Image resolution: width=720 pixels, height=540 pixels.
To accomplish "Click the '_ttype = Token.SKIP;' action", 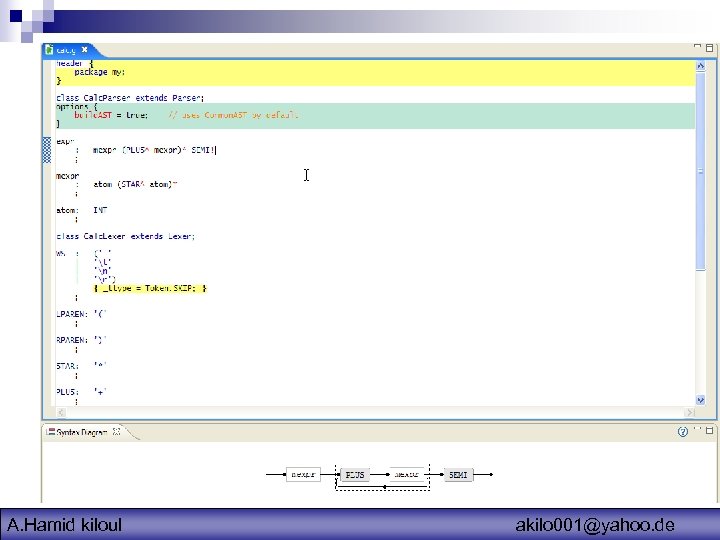I will [x=150, y=288].
